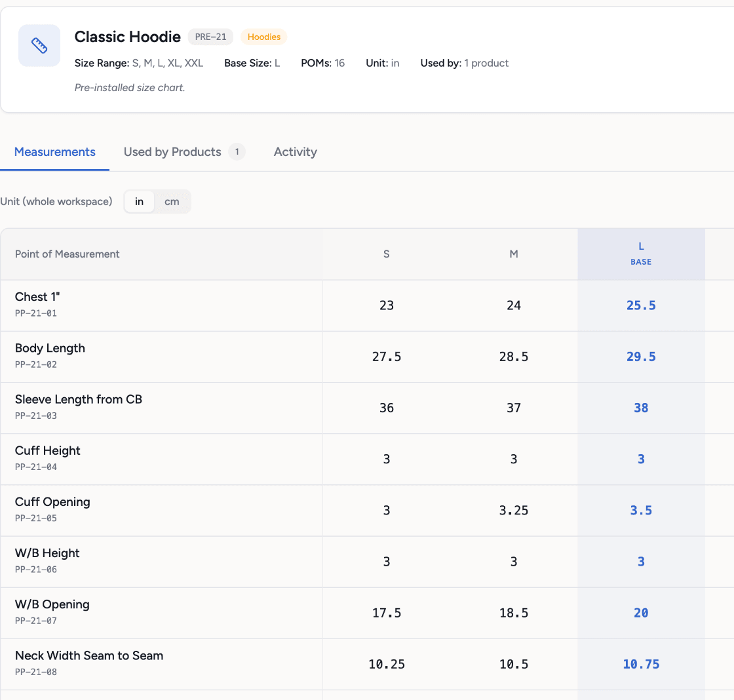Viewport: 734px width, 700px height.
Task: Click Neck Width base L value 10.75
Action: (x=641, y=664)
